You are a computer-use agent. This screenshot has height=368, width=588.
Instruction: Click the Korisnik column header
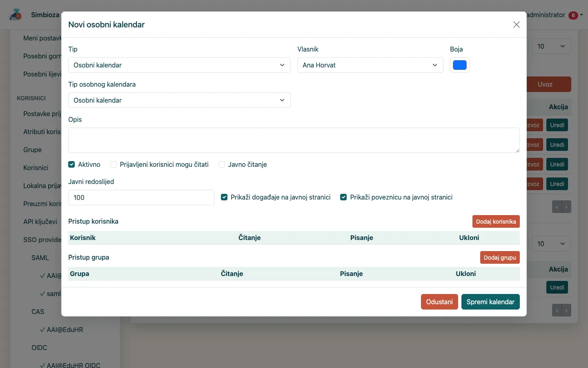[x=82, y=238]
